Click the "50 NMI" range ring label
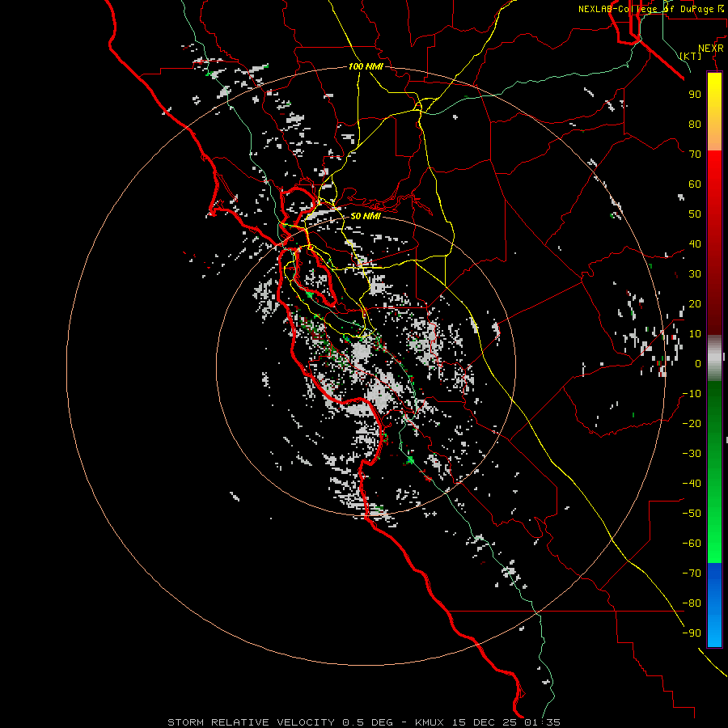Image resolution: width=728 pixels, height=728 pixels. [365, 216]
